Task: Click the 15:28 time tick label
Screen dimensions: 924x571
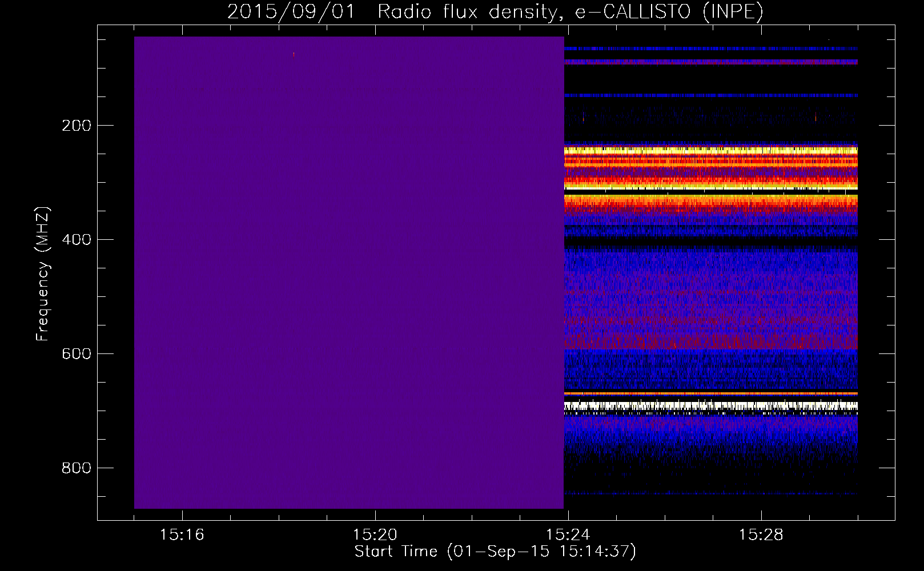Action: point(761,535)
